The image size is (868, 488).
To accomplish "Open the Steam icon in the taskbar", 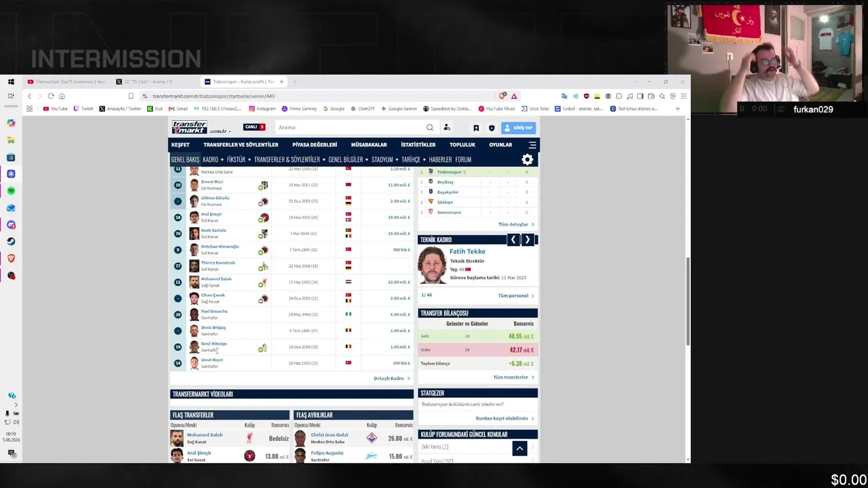I will 11,241.
